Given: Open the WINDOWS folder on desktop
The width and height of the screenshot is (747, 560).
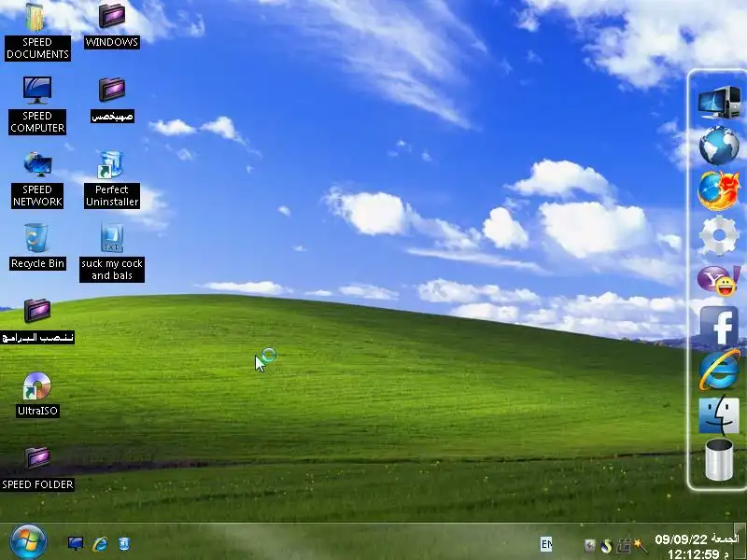Looking at the screenshot, I should (x=112, y=25).
